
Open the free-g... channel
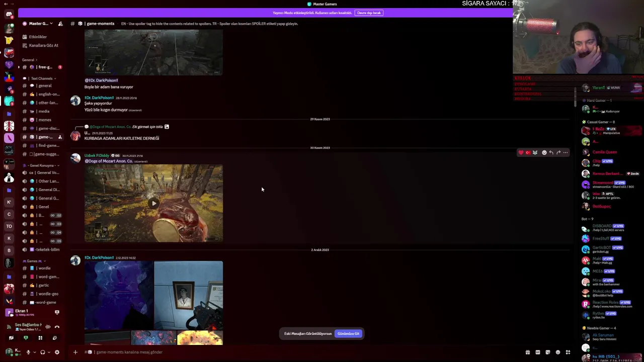pyautogui.click(x=41, y=67)
